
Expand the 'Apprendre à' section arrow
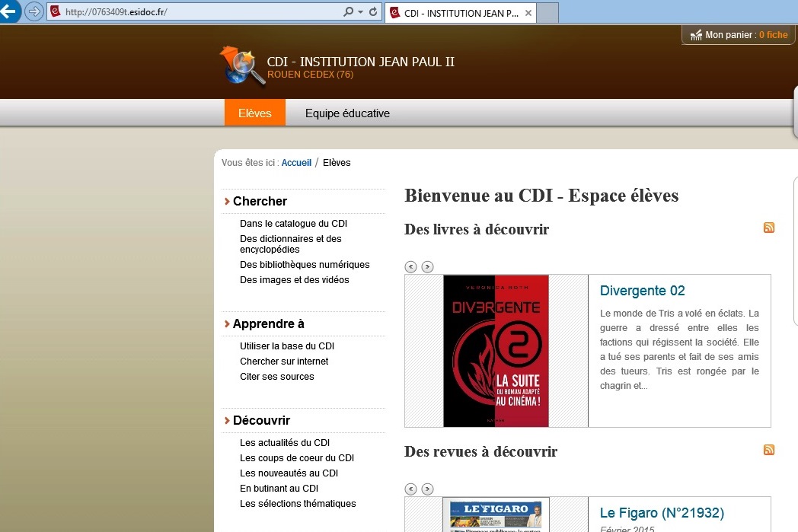point(227,324)
